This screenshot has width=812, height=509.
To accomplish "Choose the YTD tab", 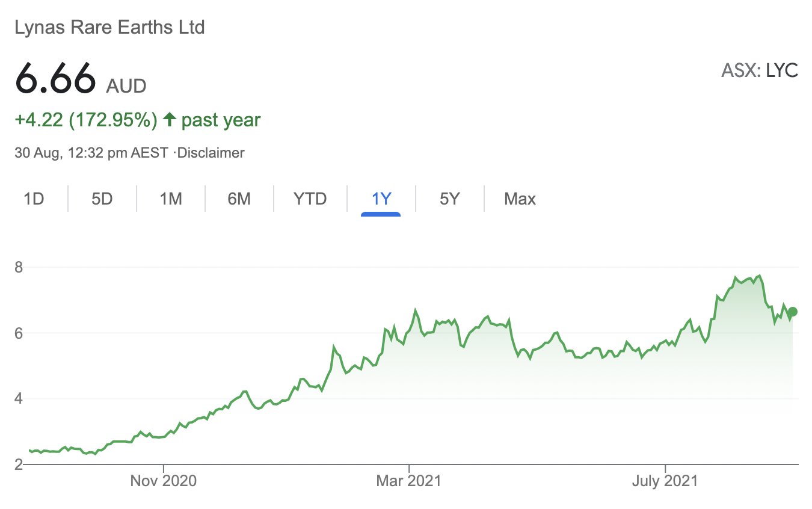I will point(310,199).
